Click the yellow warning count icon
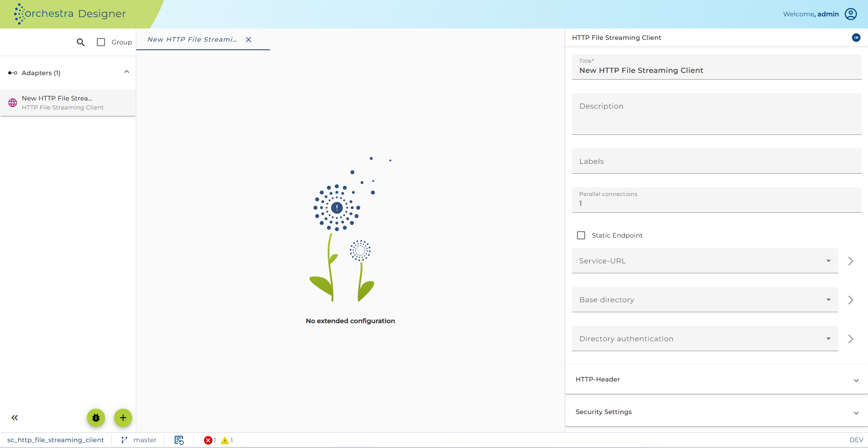 point(225,440)
